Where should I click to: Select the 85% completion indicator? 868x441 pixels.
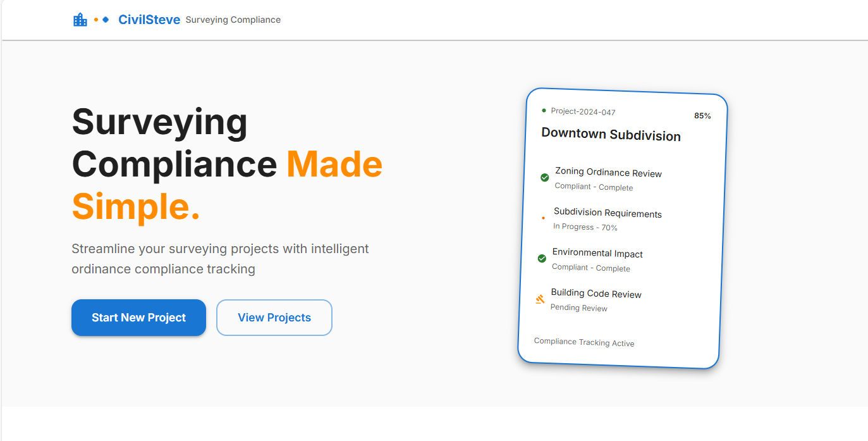tap(702, 116)
